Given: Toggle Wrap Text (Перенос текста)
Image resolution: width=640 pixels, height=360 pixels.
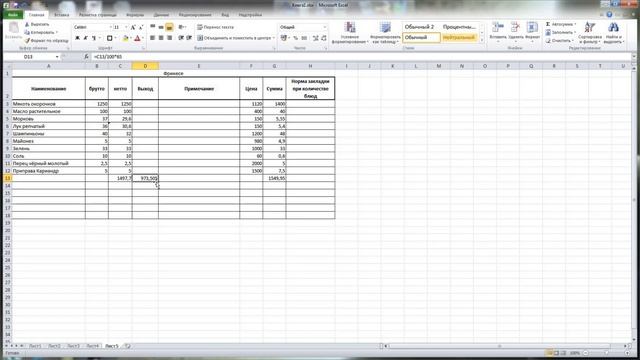Looking at the screenshot, I should [x=216, y=27].
